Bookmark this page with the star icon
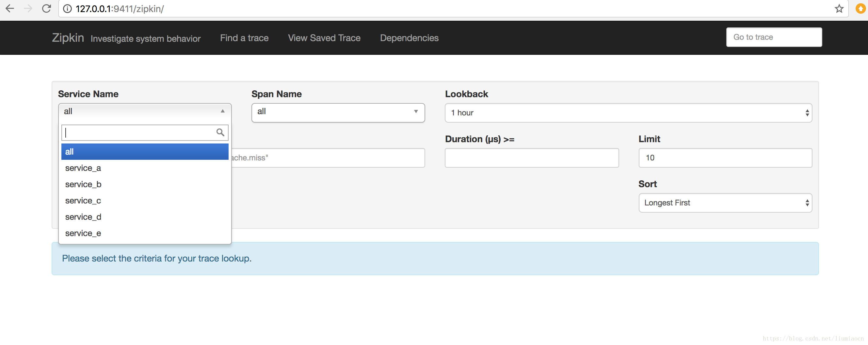The width and height of the screenshot is (868, 345). (839, 8)
